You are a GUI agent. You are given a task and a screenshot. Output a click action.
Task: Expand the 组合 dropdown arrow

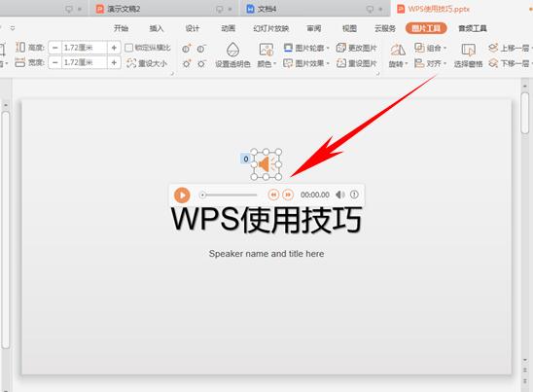click(444, 49)
